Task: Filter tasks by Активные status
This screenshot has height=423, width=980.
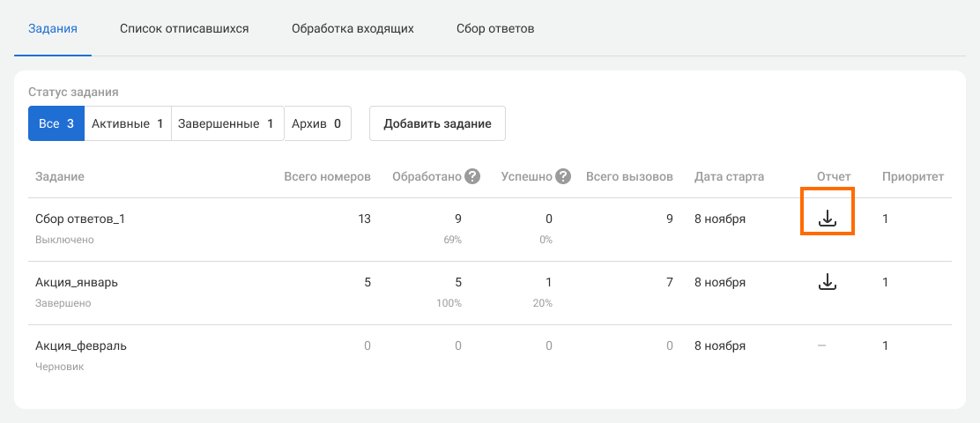Action: [128, 124]
